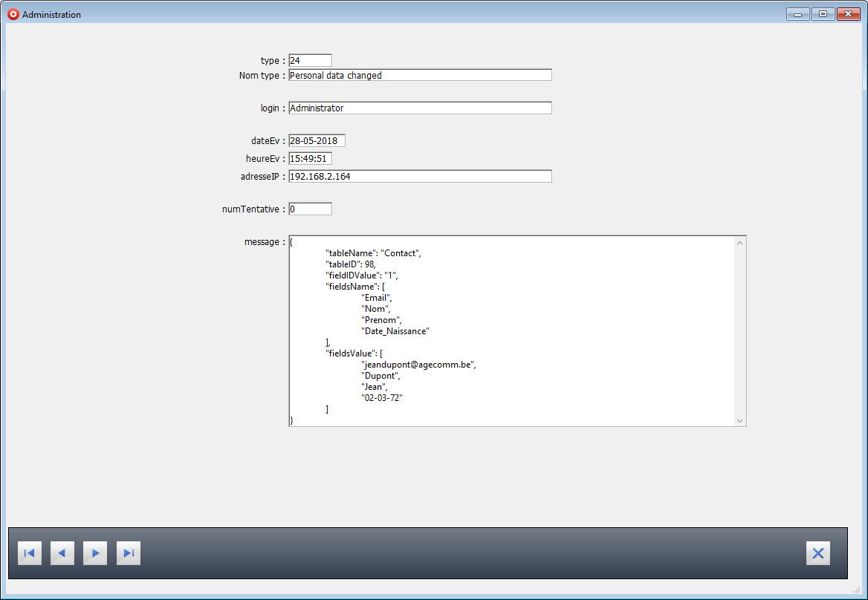This screenshot has width=868, height=600.
Task: Click the type field containing 24
Action: click(x=310, y=61)
